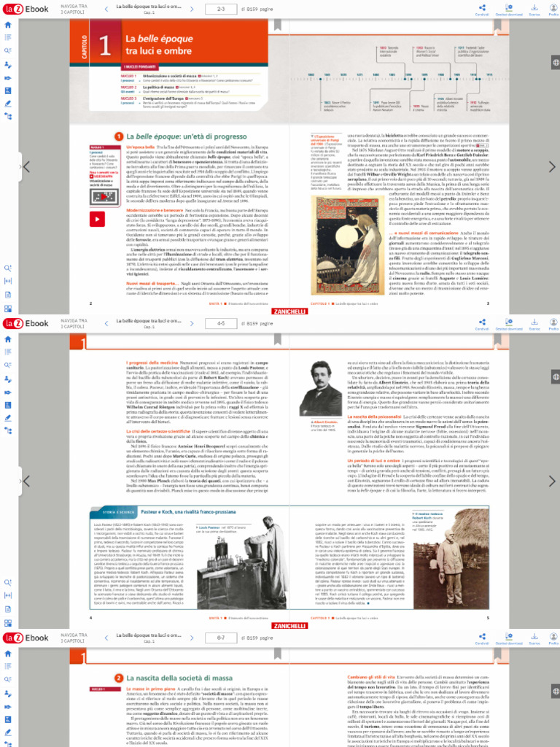Toggle the bookmark ribbon on page 6

click(277, 654)
